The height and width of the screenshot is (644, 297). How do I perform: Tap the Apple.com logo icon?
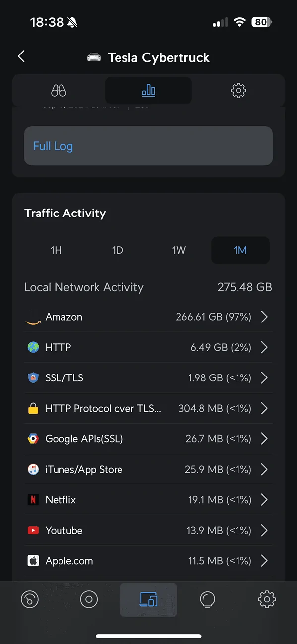pyautogui.click(x=33, y=561)
